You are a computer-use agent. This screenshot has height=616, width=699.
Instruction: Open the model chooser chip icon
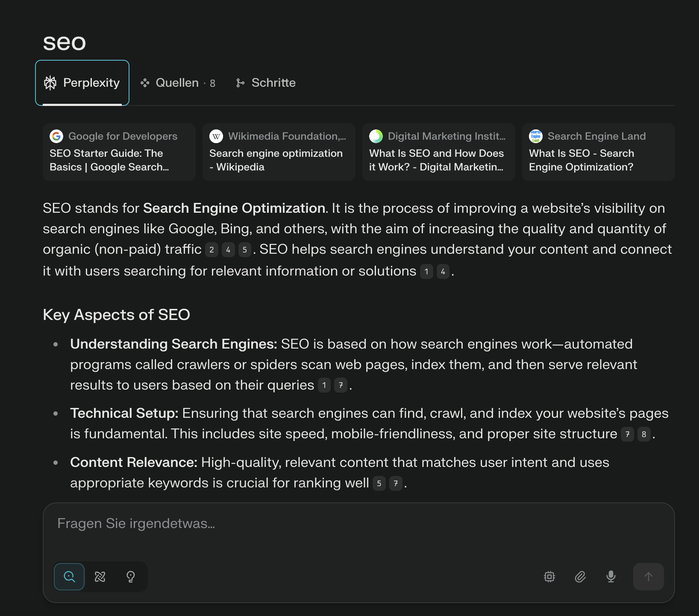549,577
